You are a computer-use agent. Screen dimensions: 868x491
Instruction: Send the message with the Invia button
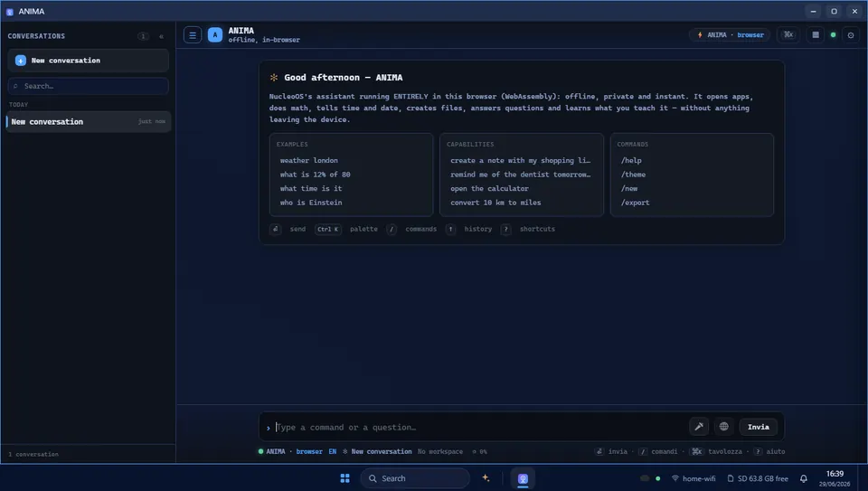[x=759, y=427]
